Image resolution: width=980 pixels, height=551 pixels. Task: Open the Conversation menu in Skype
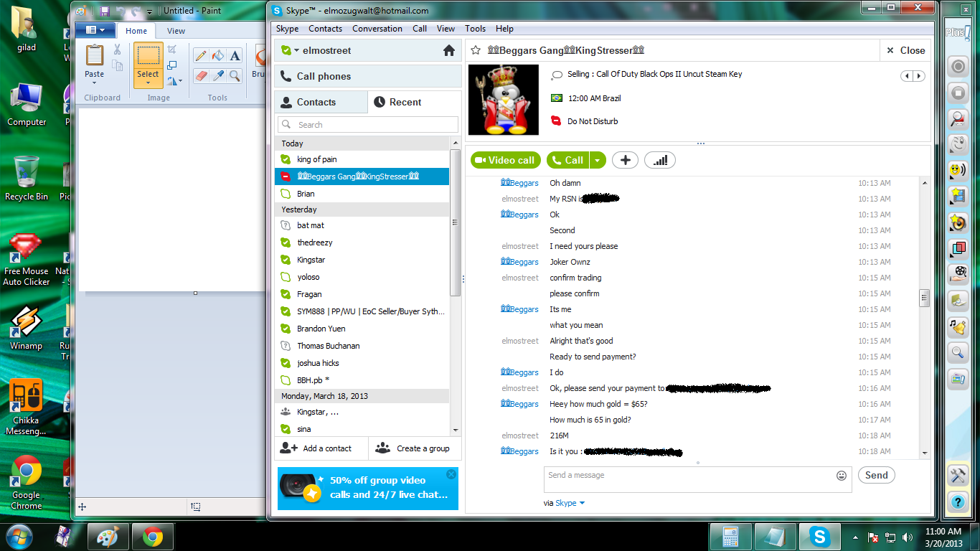click(x=377, y=29)
